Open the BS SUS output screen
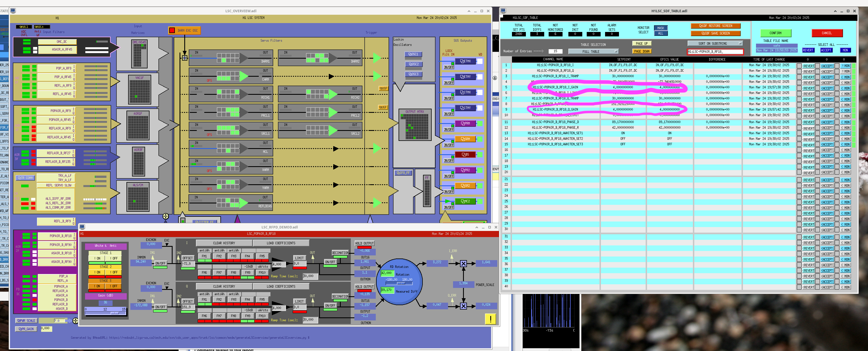Image resolution: width=868 pixels, height=351 pixels. [x=465, y=155]
